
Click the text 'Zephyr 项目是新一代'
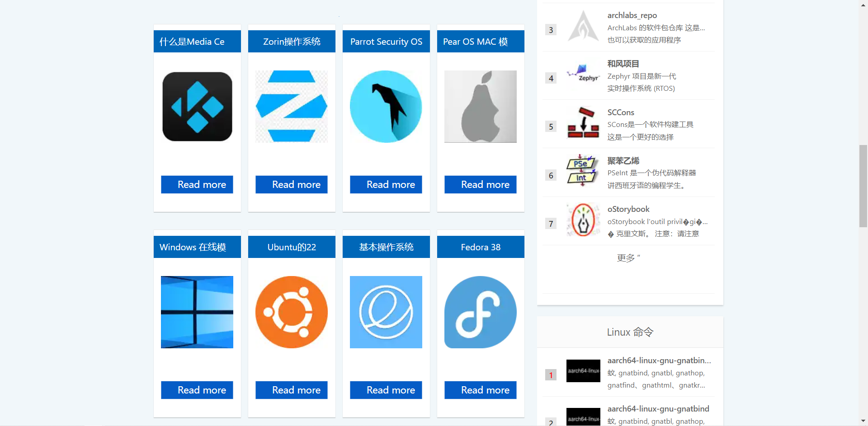pos(642,76)
